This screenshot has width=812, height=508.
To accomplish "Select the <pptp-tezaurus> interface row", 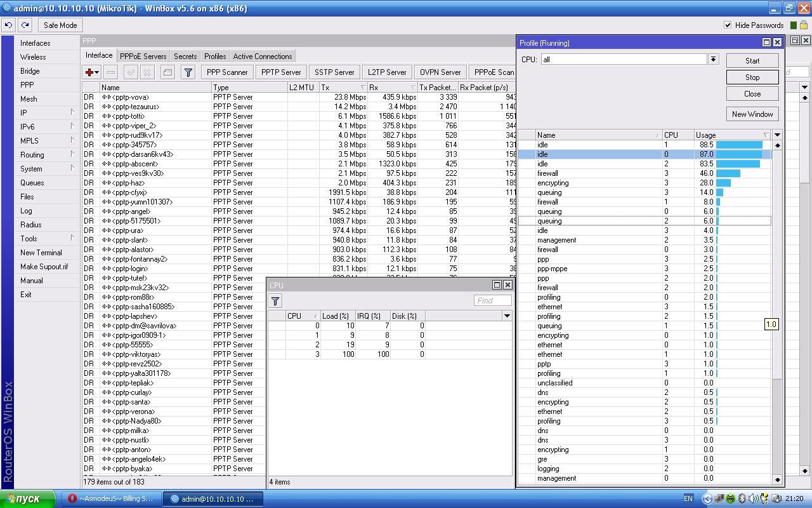I will [x=298, y=107].
